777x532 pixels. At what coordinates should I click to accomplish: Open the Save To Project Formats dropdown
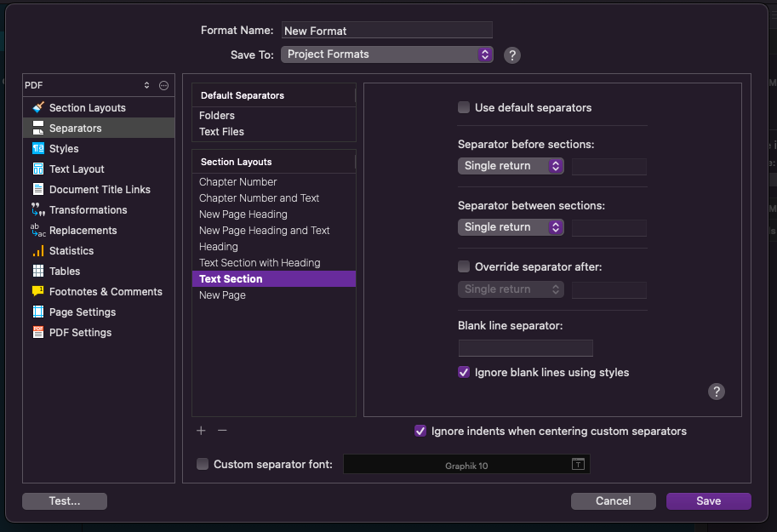pos(387,54)
